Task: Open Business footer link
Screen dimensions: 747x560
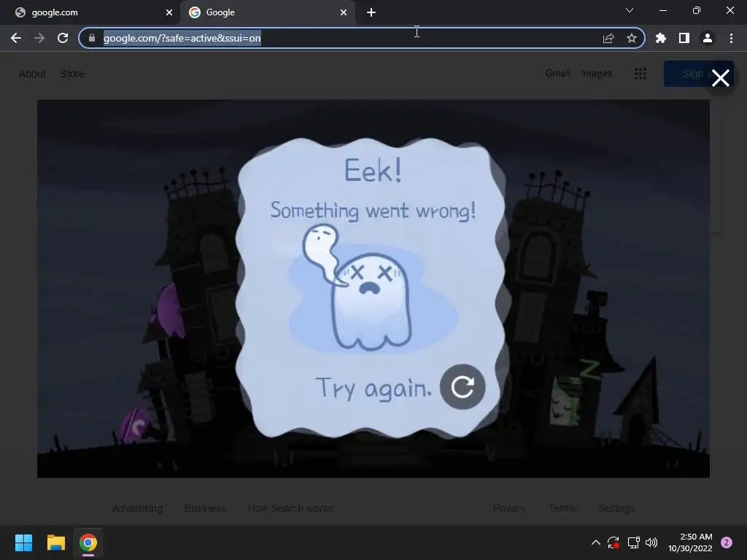Action: point(205,508)
